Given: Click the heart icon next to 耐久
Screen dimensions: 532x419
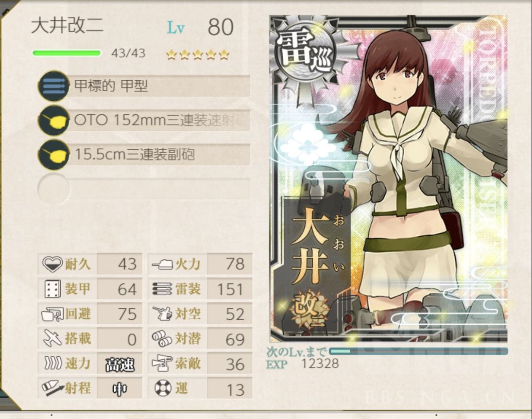Looking at the screenshot, I should click(x=52, y=264).
